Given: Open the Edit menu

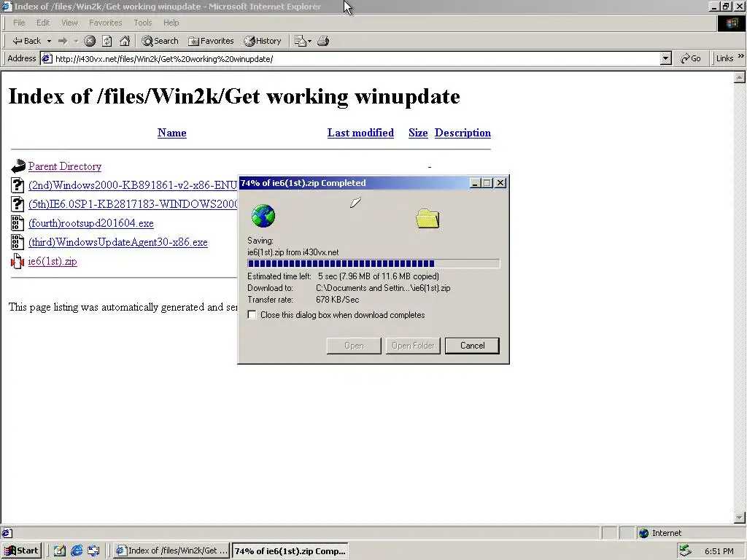Looking at the screenshot, I should click(x=43, y=23).
